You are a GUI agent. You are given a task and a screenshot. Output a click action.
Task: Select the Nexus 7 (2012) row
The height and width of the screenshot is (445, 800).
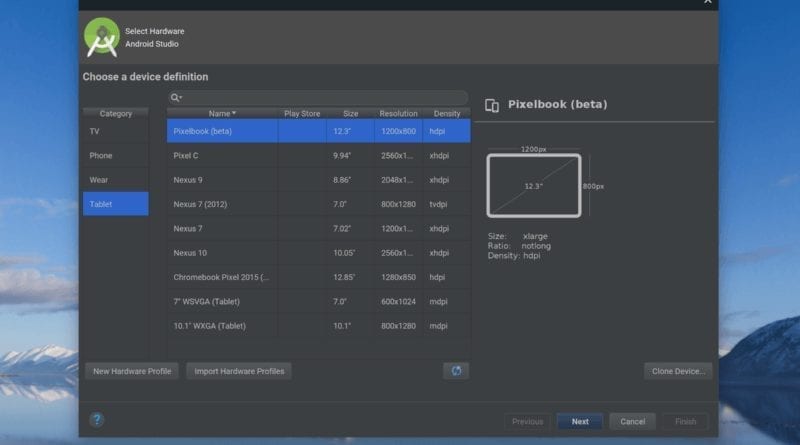coord(318,204)
